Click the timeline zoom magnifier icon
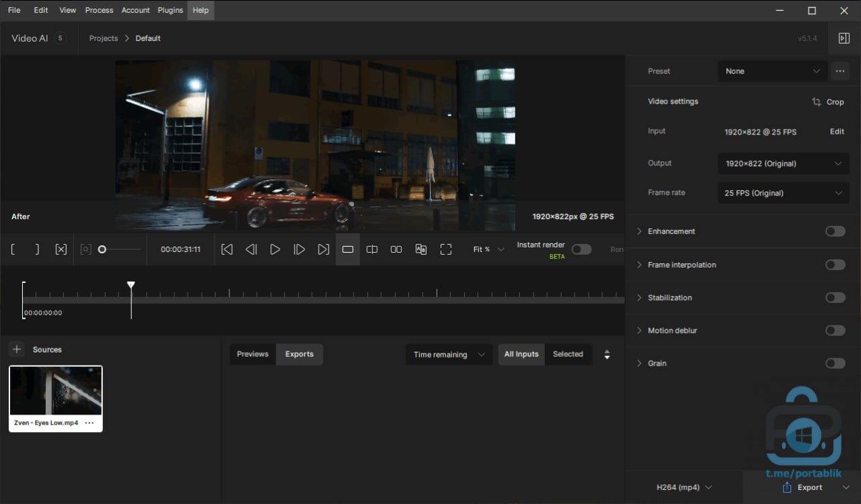Screen dimensions: 861x504 coord(85,249)
